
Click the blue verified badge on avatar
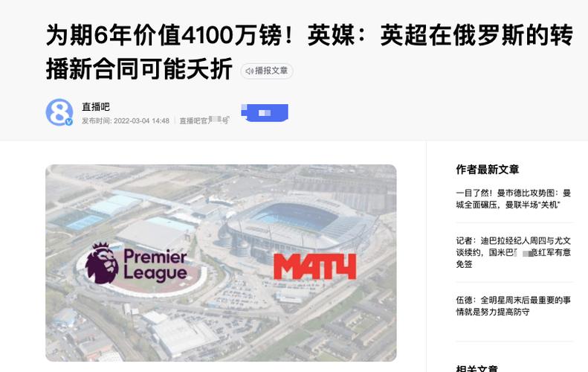[68, 121]
